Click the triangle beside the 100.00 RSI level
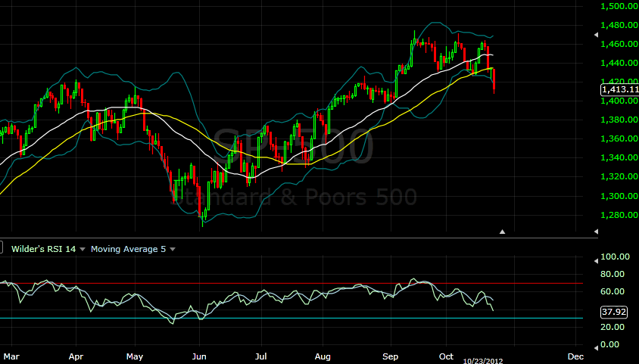 (x=596, y=261)
